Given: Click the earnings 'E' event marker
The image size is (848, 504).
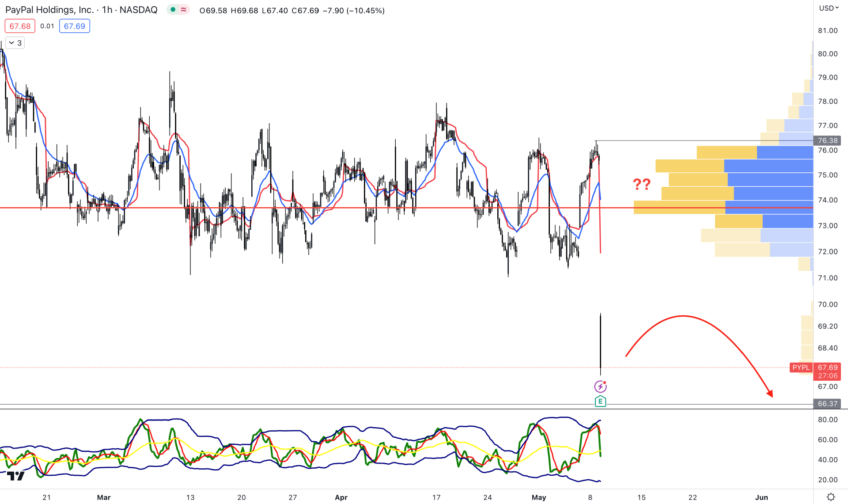Looking at the screenshot, I should [x=600, y=401].
